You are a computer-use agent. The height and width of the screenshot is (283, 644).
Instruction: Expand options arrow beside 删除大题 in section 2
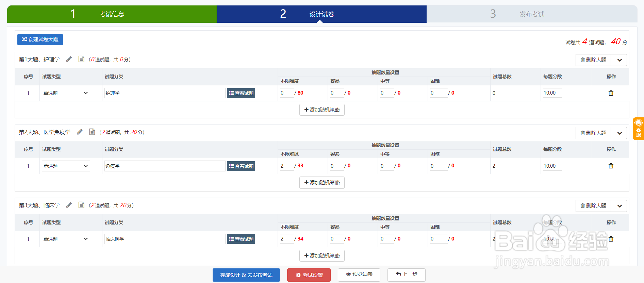point(619,133)
